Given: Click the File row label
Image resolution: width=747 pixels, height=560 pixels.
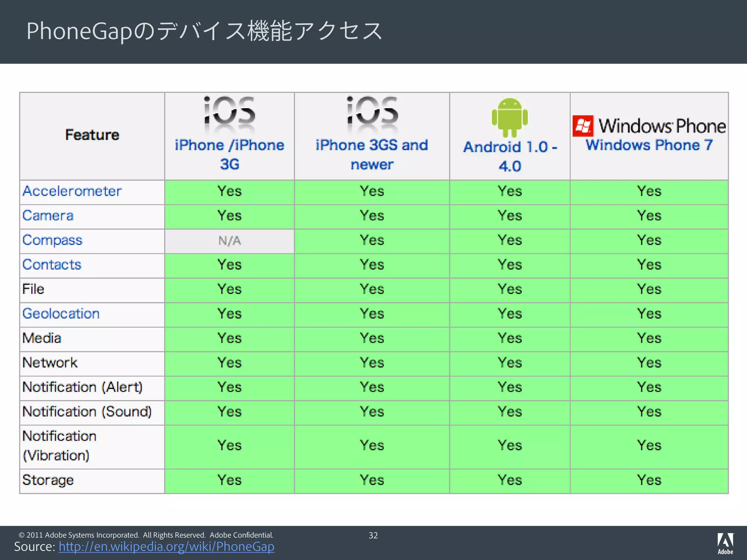Looking at the screenshot, I should click(x=33, y=289).
